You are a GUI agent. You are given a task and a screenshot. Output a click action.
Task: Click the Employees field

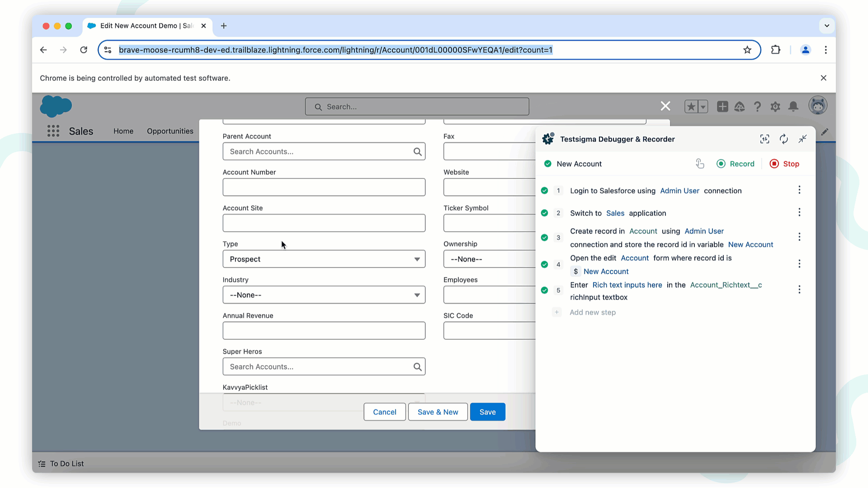pyautogui.click(x=490, y=295)
